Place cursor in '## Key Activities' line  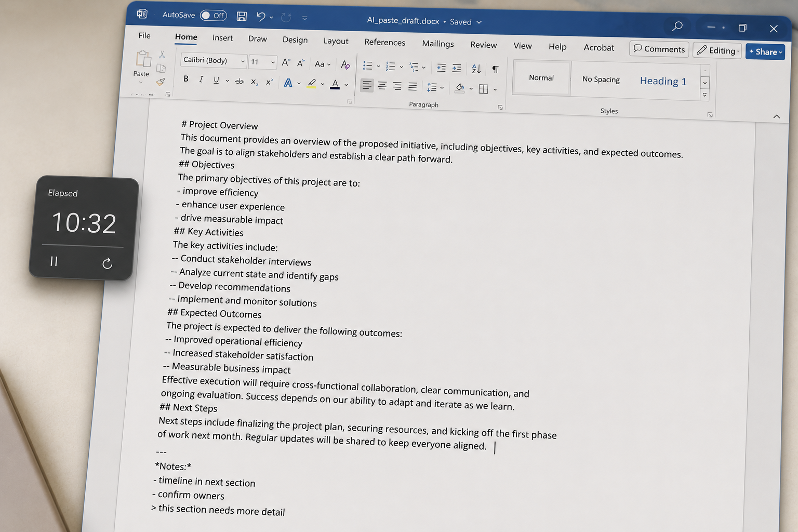(x=208, y=232)
